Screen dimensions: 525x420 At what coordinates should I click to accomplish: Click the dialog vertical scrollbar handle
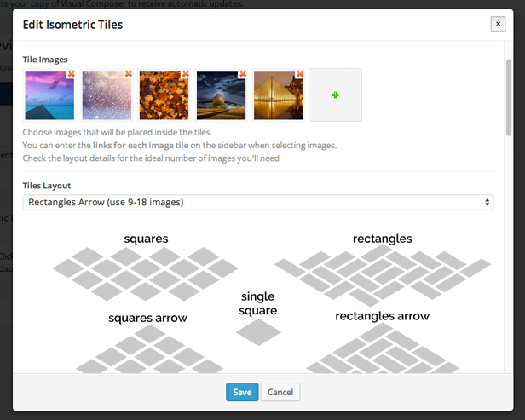[x=509, y=97]
